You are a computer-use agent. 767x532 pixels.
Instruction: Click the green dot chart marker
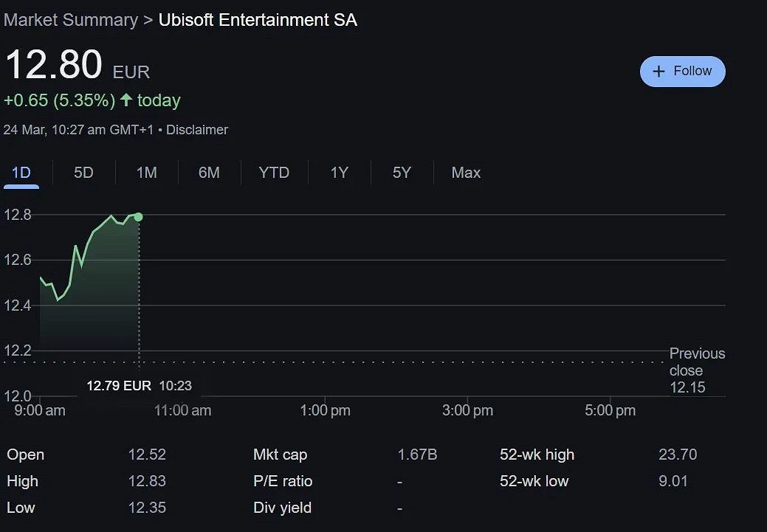(138, 217)
